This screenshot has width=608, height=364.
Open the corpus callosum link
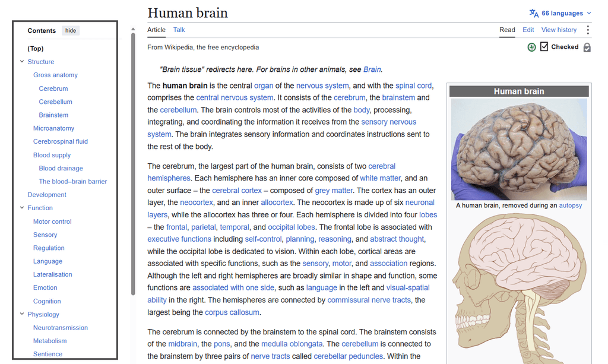232,312
